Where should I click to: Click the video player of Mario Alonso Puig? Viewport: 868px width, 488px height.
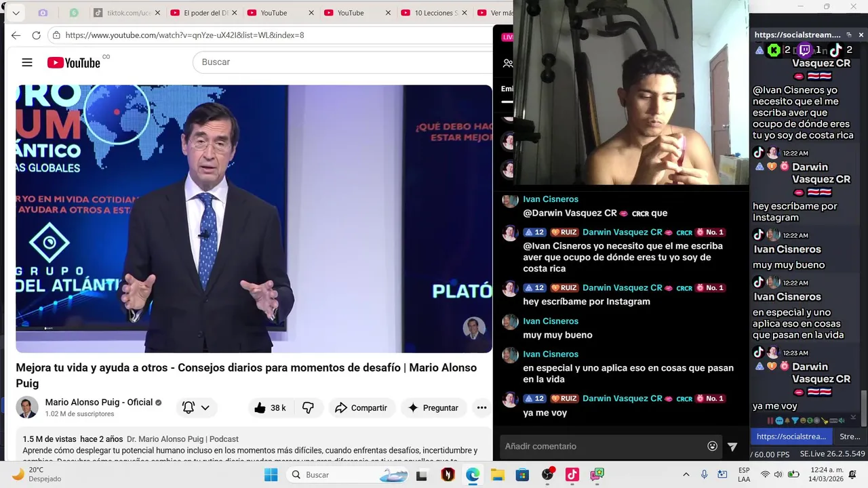click(254, 218)
